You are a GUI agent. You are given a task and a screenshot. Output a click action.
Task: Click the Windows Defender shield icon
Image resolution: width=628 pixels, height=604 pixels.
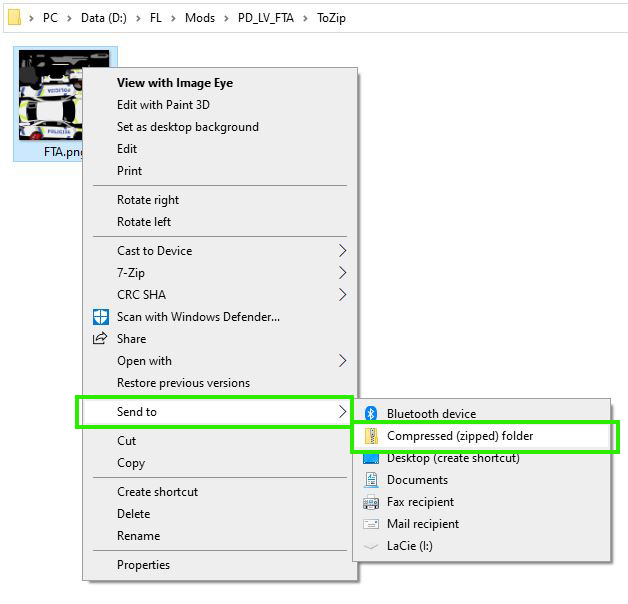pyautogui.click(x=101, y=316)
